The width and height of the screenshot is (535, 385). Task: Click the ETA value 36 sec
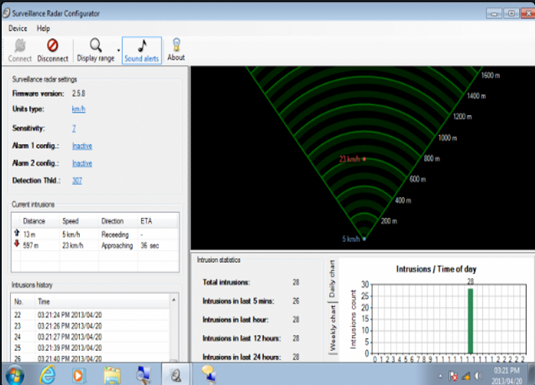[x=150, y=245]
